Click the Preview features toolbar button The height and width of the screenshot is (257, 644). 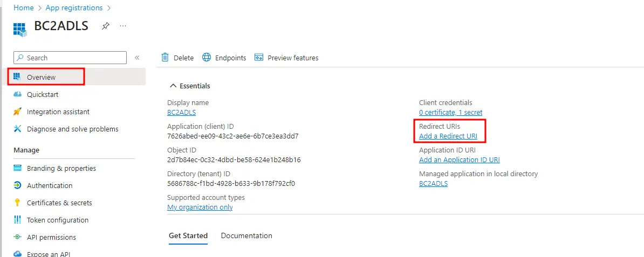[x=286, y=58]
